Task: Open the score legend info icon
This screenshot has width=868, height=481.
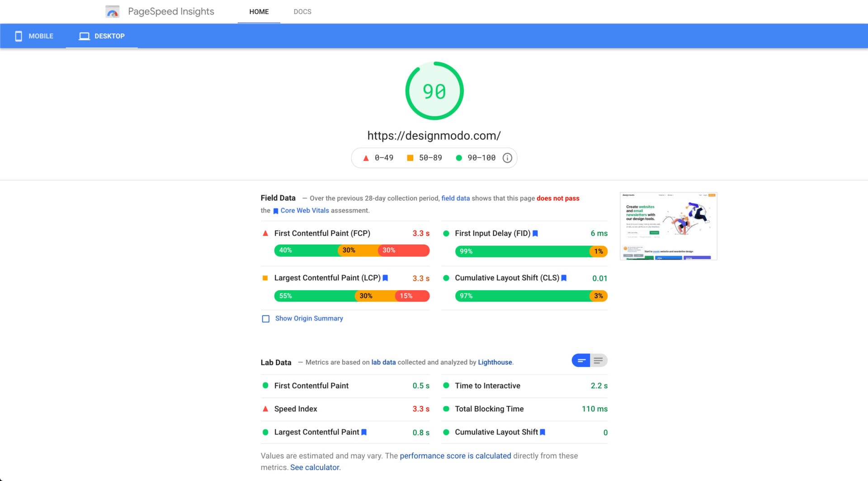Action: [x=507, y=158]
